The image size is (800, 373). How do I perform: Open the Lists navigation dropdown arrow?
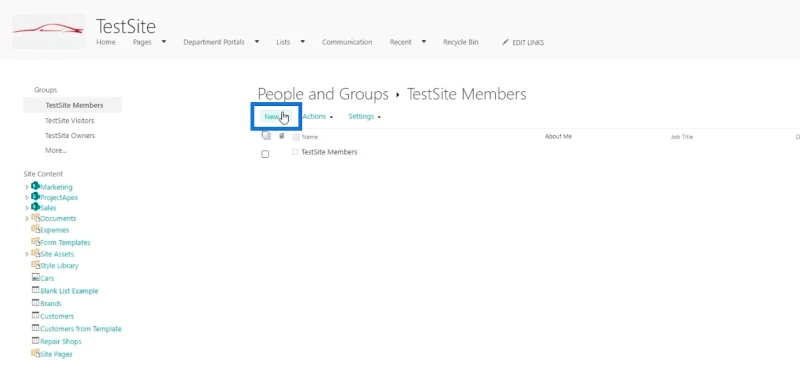[x=303, y=42]
